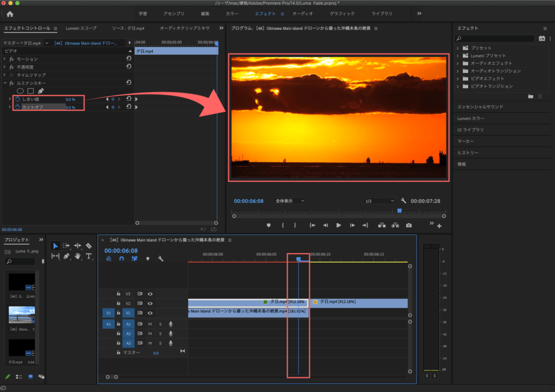Select the Ripple Edit tool
Viewport: 555px width, 392px height.
click(x=78, y=246)
